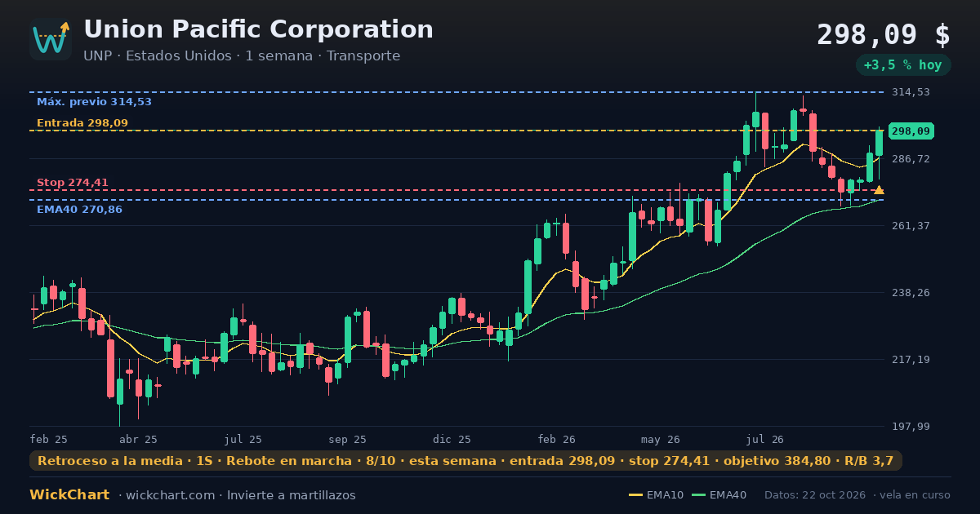Viewport: 980px width, 514px height.
Task: Select the "Invierte a martillazos" tagline
Action: tap(292, 495)
